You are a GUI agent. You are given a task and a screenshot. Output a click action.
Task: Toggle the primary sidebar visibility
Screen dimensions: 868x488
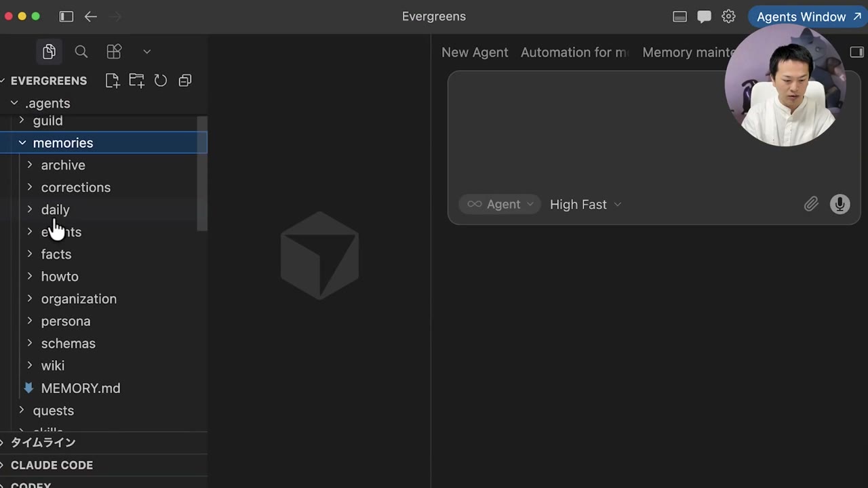pos(66,16)
